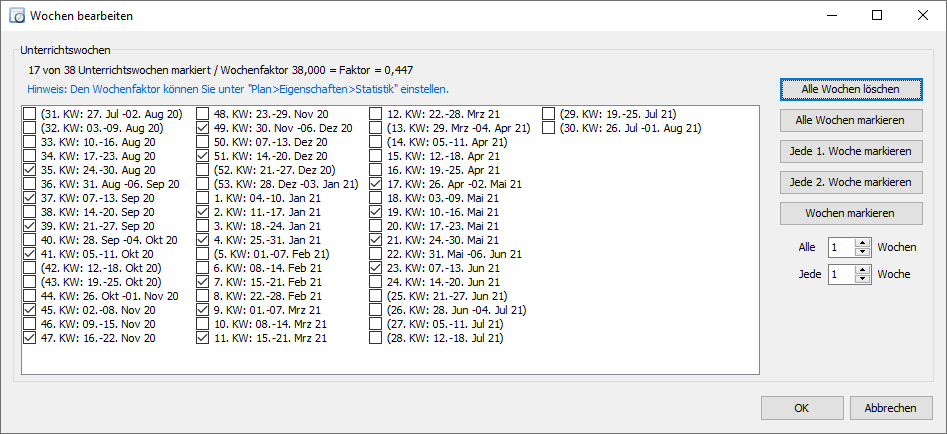Click the Wochen markieren button

click(851, 213)
